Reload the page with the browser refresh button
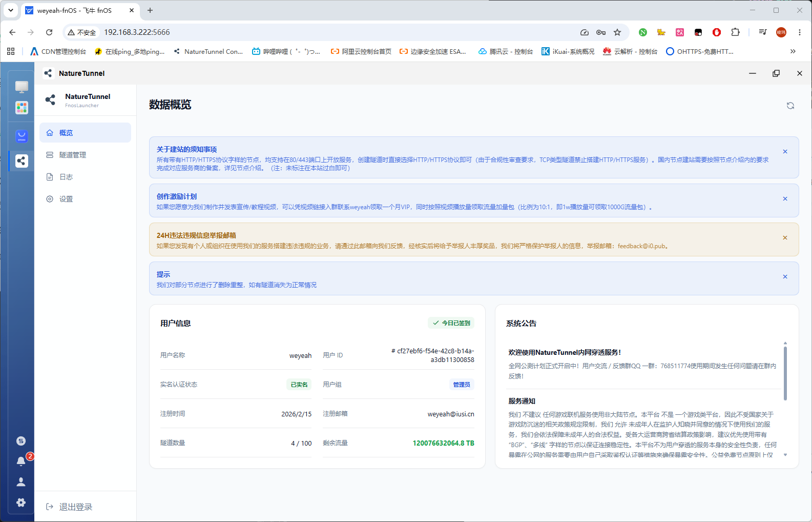The width and height of the screenshot is (812, 522). (49, 32)
